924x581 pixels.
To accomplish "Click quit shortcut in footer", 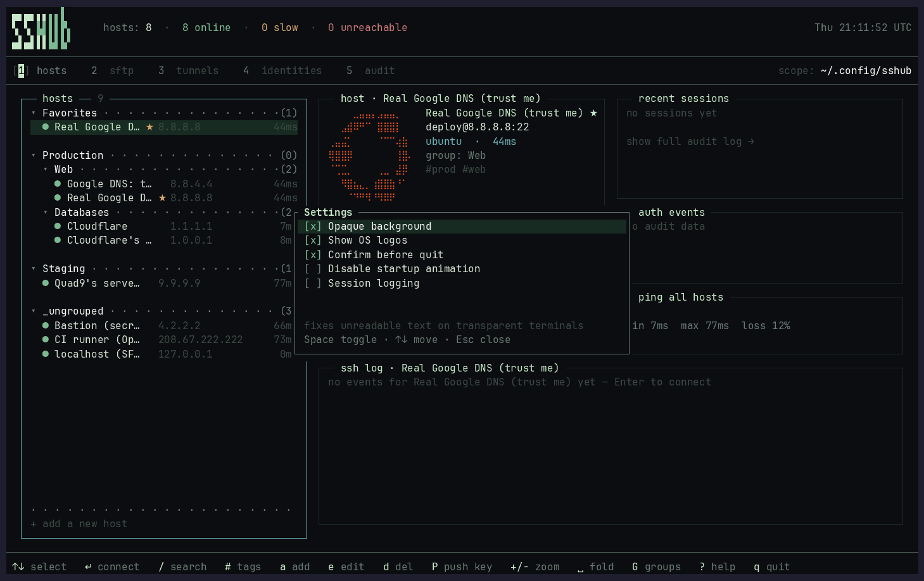I will click(771, 566).
